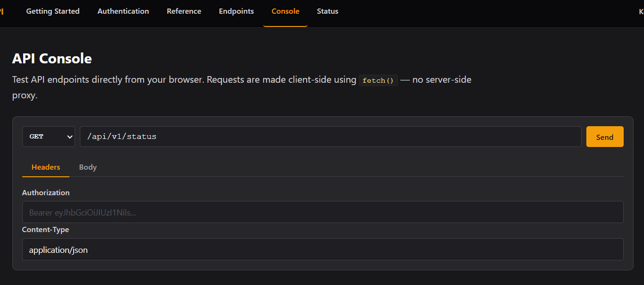644x285 pixels.
Task: Go to the Authentication docs section
Action: click(123, 11)
